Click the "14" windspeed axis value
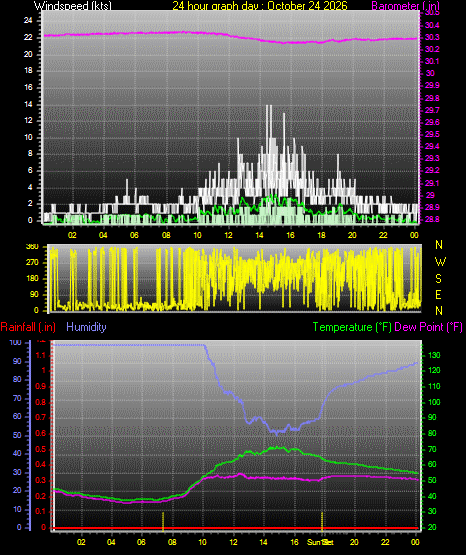 pyautogui.click(x=28, y=104)
